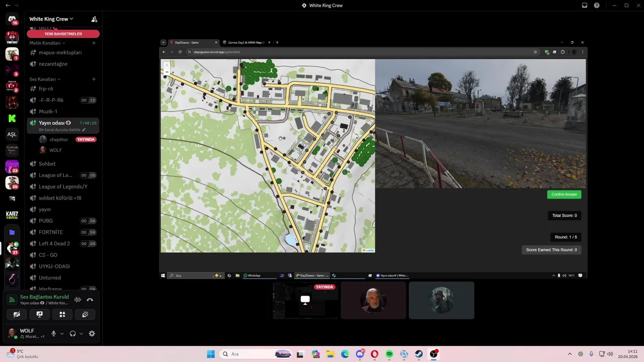
Task: Join the PUBG voice channel
Action: [x=63, y=221]
